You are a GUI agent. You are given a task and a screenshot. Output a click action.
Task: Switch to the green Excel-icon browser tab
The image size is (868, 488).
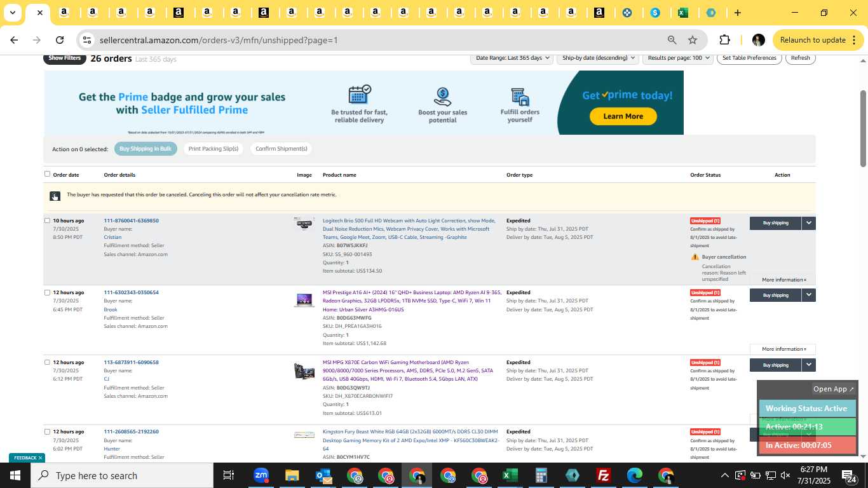(x=683, y=13)
